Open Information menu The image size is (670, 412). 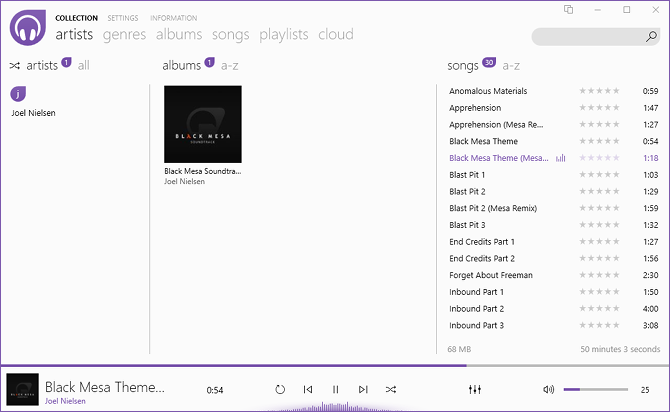(173, 18)
